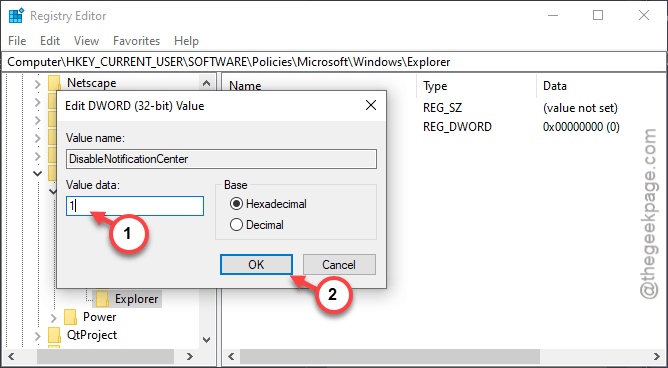The width and height of the screenshot is (668, 368).
Task: Click the QtProject folder icon
Action: [54, 335]
